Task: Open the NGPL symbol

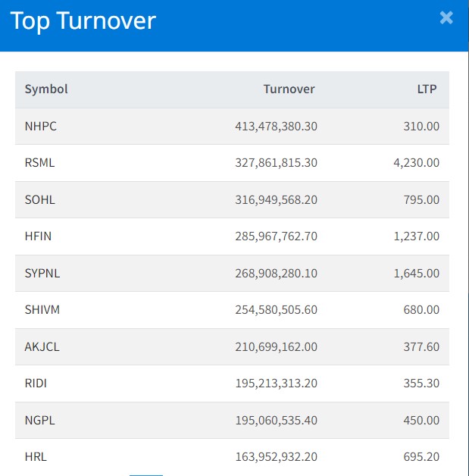Action: pyautogui.click(x=39, y=420)
